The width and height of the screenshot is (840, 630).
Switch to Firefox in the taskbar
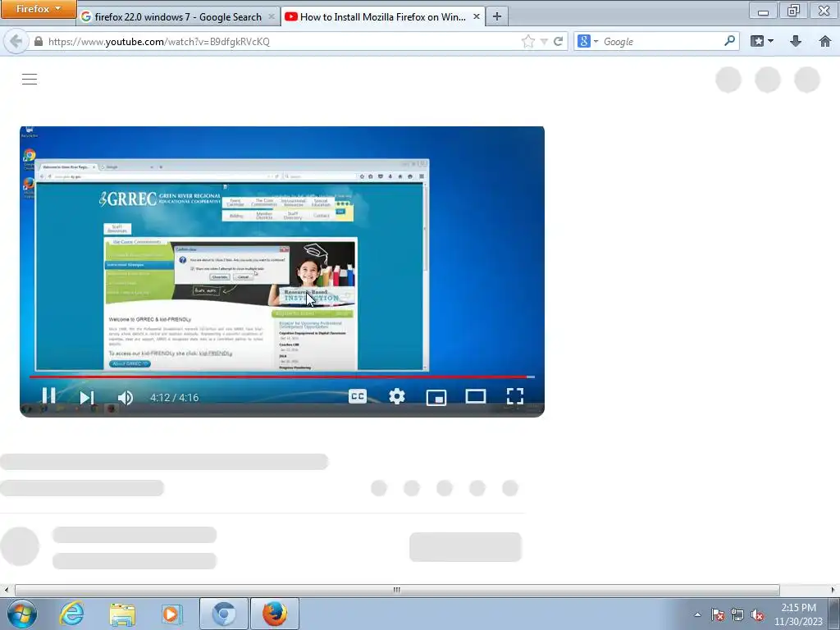pos(274,614)
